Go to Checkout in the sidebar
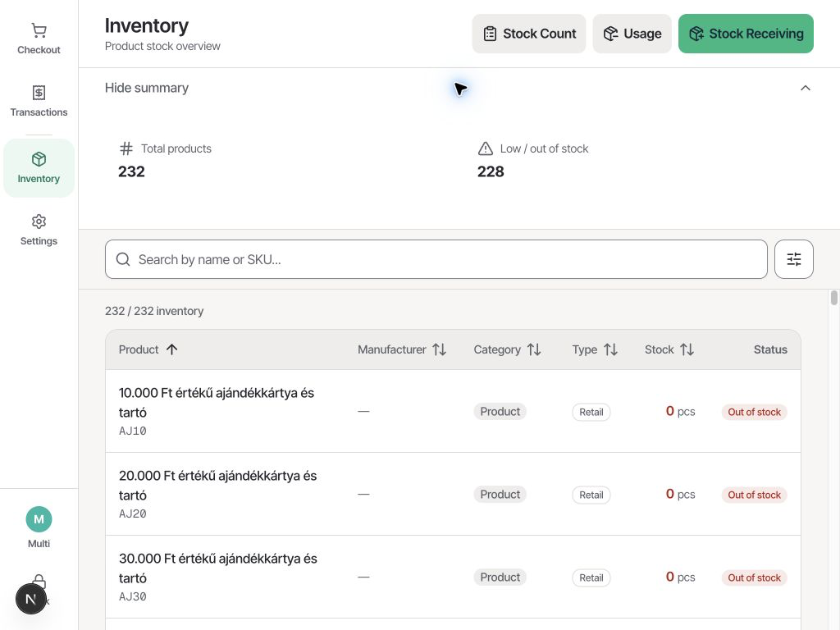Image resolution: width=840 pixels, height=630 pixels. [39, 39]
